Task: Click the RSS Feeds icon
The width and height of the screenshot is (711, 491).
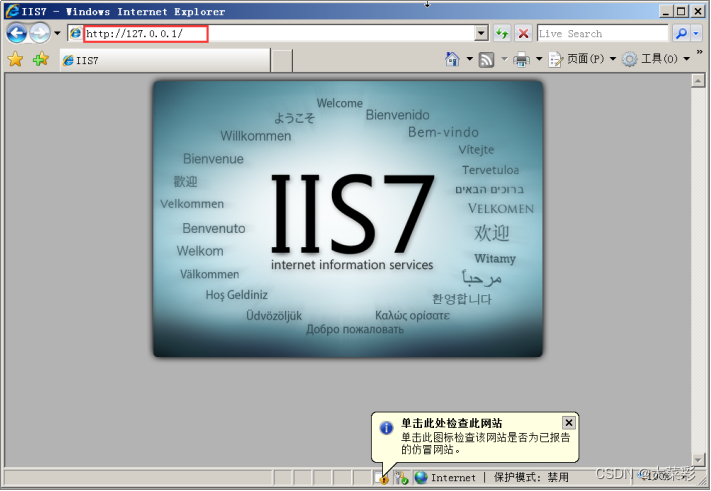Action: pyautogui.click(x=487, y=59)
